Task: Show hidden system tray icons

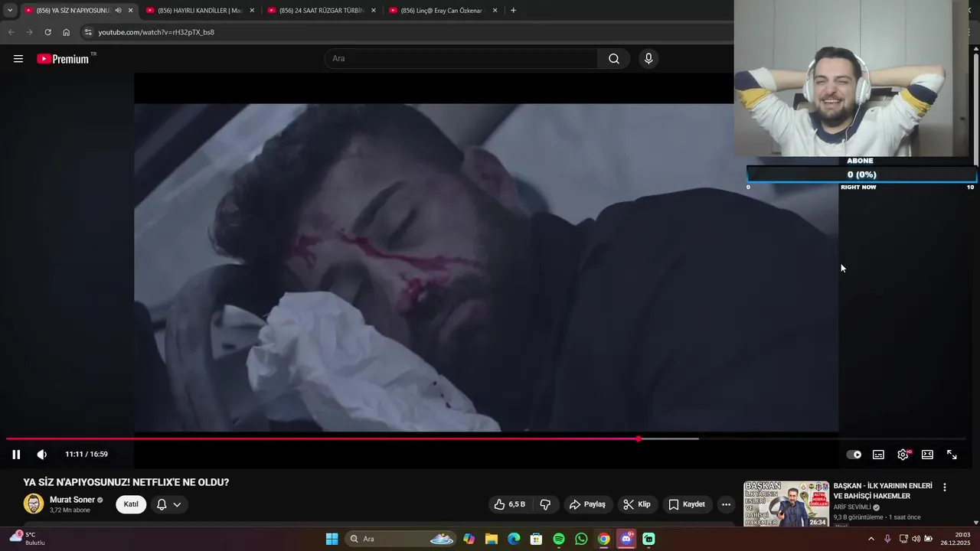Action: (871, 539)
